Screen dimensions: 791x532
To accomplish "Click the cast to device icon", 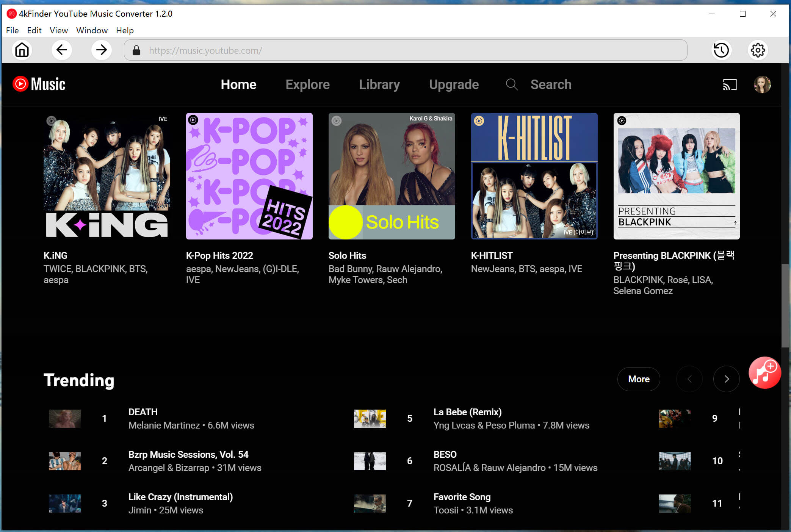I will [730, 84].
